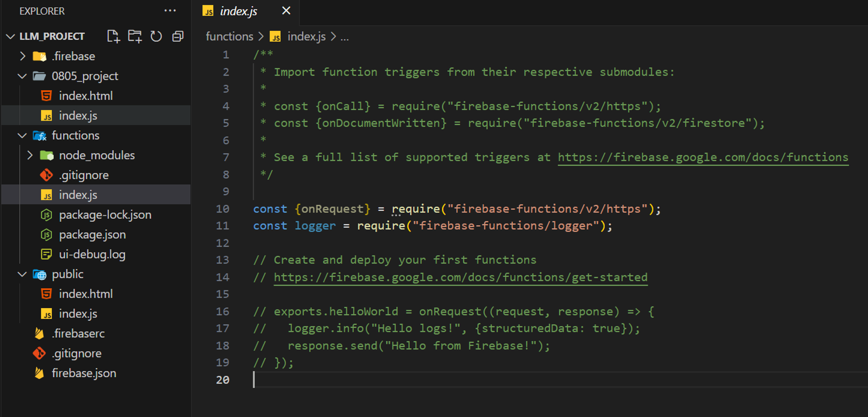868x417 pixels.
Task: Expand the .firebase folder
Action: click(23, 56)
